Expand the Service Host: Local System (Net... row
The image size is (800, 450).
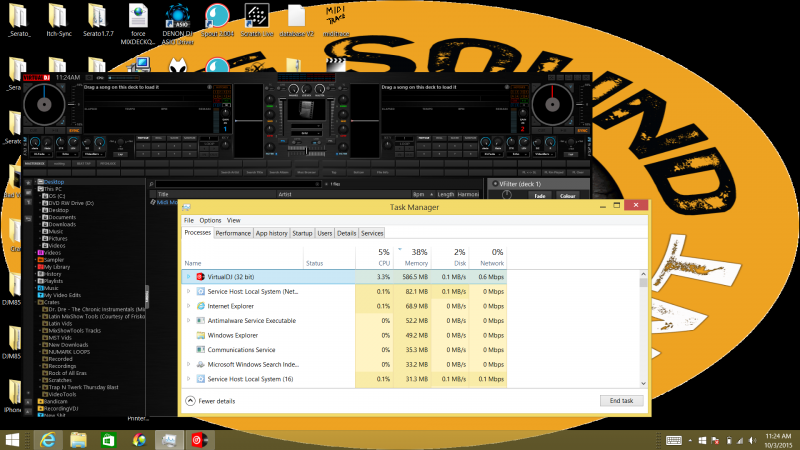point(188,291)
